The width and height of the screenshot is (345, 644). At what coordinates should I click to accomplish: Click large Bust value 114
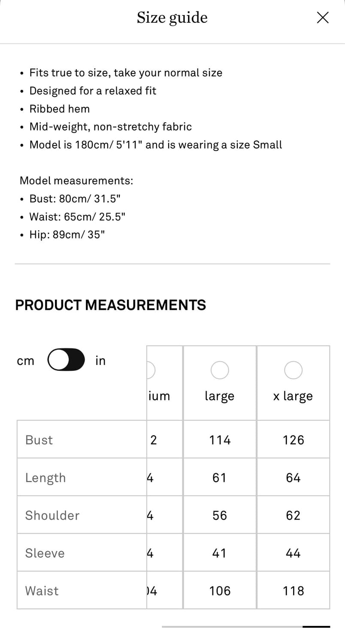click(x=220, y=440)
